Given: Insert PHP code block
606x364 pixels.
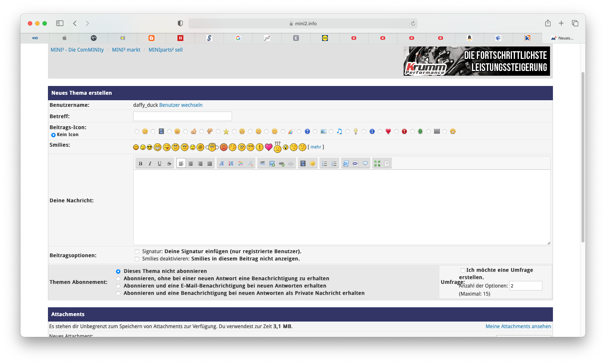Looking at the screenshot, I should pos(355,164).
